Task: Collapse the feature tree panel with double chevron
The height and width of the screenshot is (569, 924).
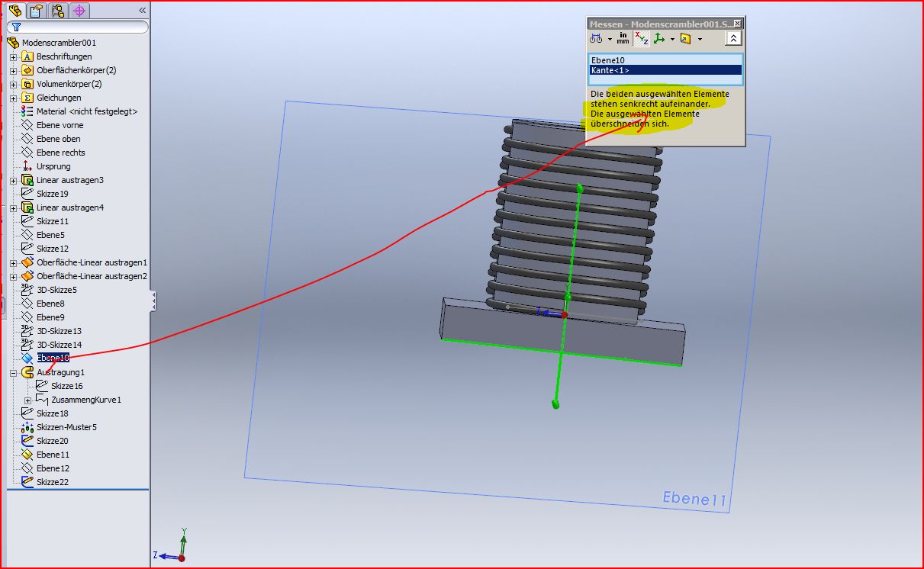Action: [x=142, y=11]
